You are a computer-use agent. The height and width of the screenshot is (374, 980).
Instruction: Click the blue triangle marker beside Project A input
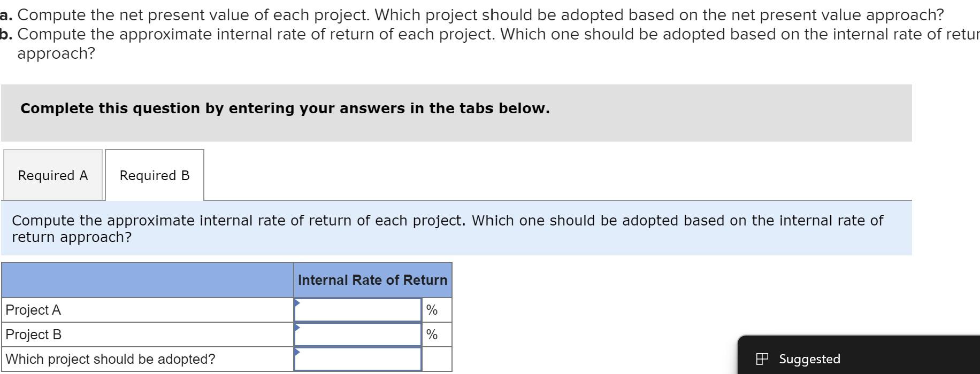[x=297, y=302]
